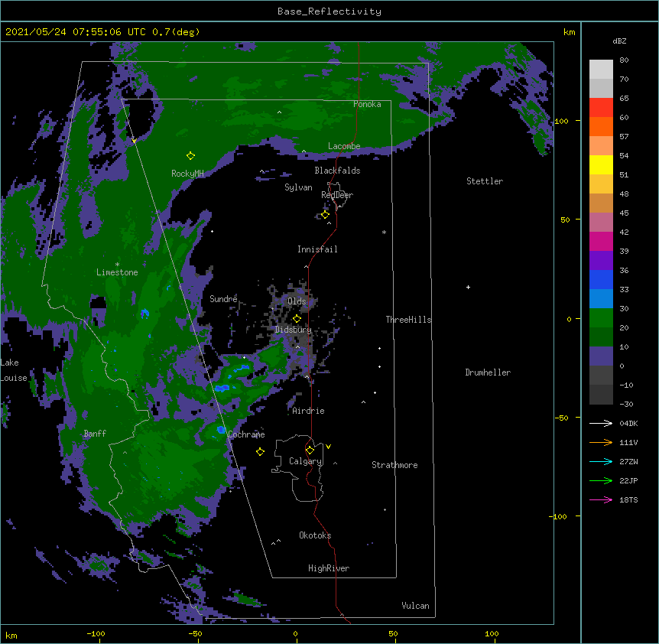The height and width of the screenshot is (644, 659).
Task: Click the magenta 18TS arrow legend icon
Action: 601,499
